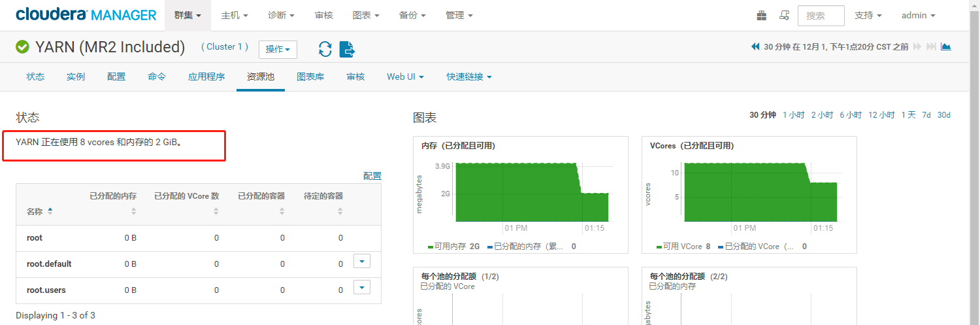Click the blue area-chart time selector icon
This screenshot has height=325, width=980.
945,47
